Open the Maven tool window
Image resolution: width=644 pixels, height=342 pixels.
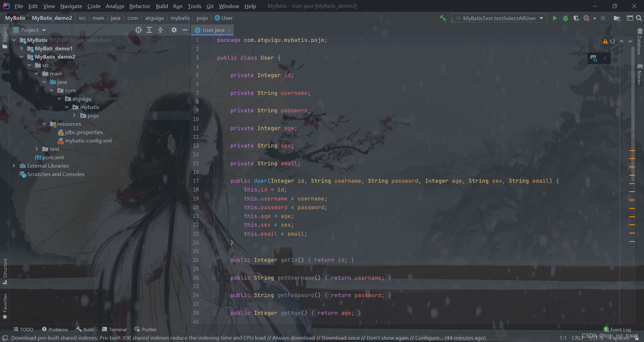639,74
